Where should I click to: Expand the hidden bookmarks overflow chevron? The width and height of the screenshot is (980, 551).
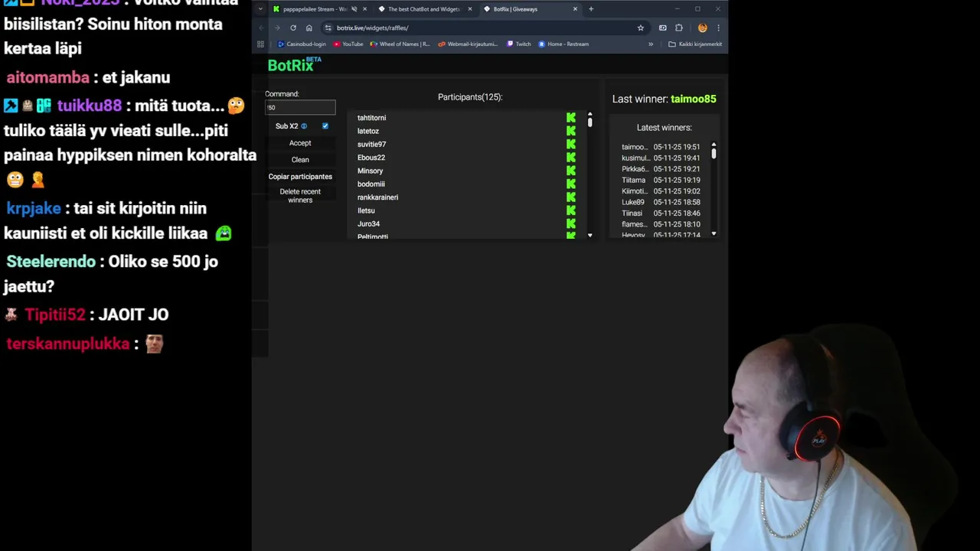click(x=651, y=44)
